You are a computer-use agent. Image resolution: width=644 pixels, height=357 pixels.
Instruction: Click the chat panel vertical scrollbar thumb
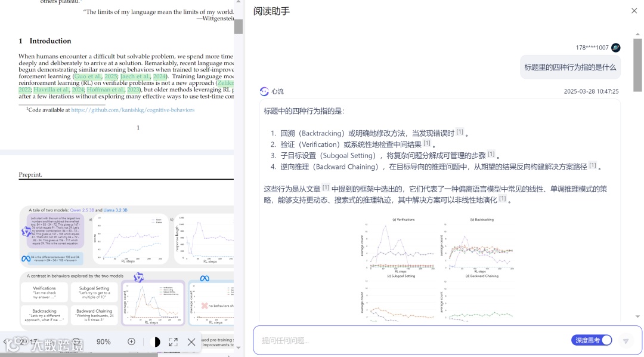637,65
